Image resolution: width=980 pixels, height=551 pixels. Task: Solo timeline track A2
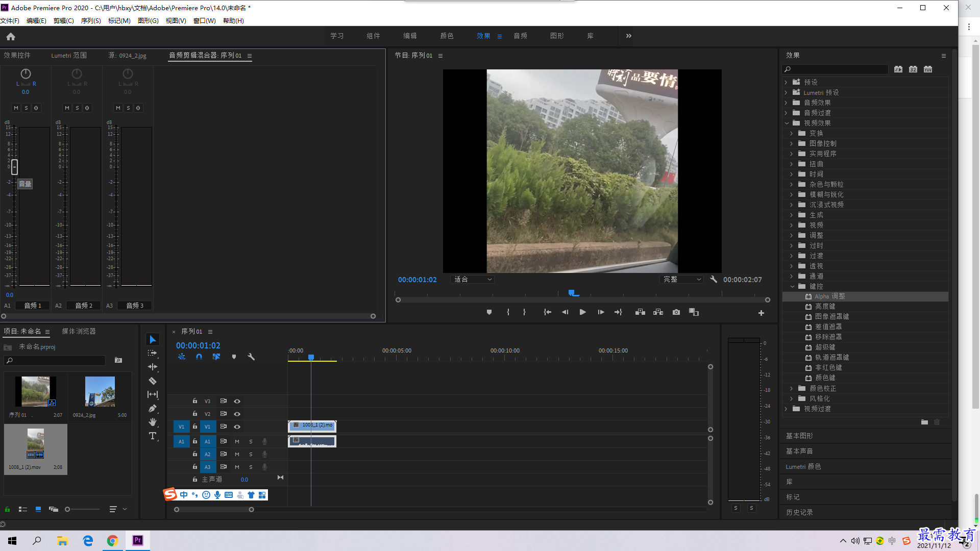pyautogui.click(x=251, y=454)
